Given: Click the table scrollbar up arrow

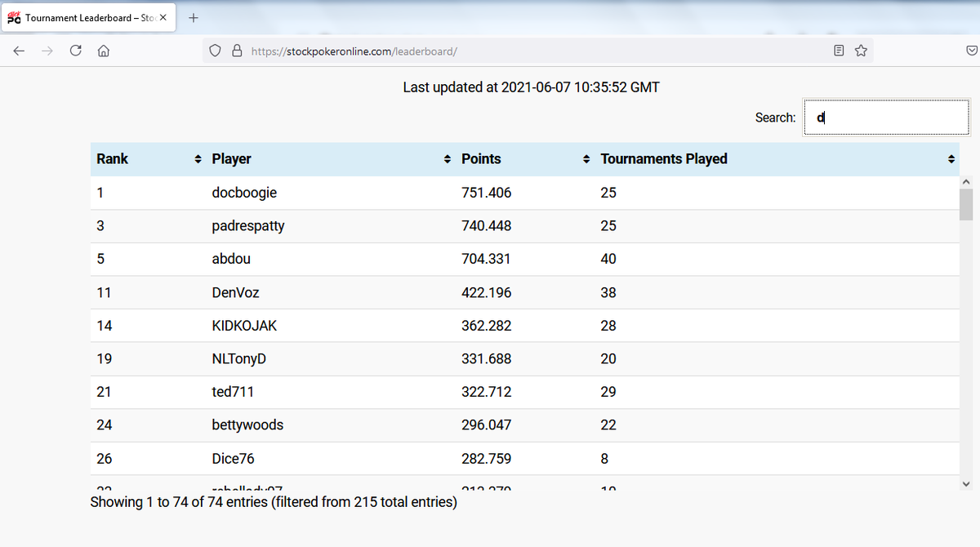Looking at the screenshot, I should click(x=966, y=181).
